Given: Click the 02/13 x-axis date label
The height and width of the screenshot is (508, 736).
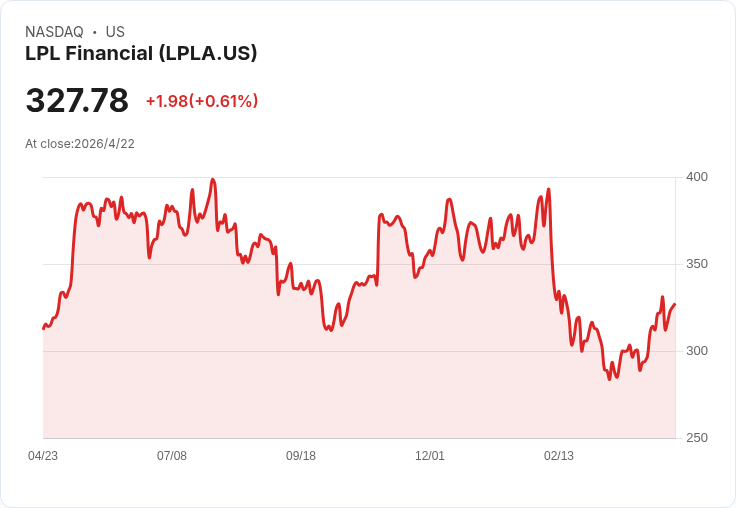Looking at the screenshot, I should (x=559, y=455).
